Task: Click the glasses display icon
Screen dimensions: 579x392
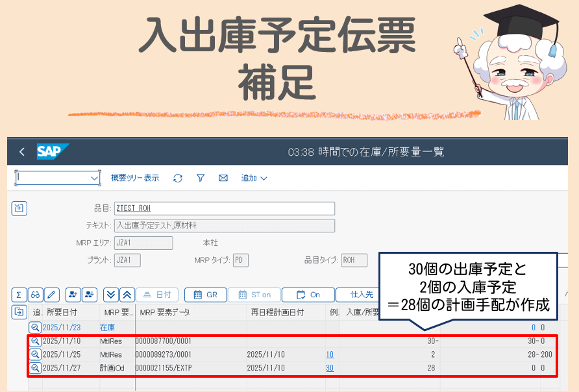Action: tap(36, 295)
